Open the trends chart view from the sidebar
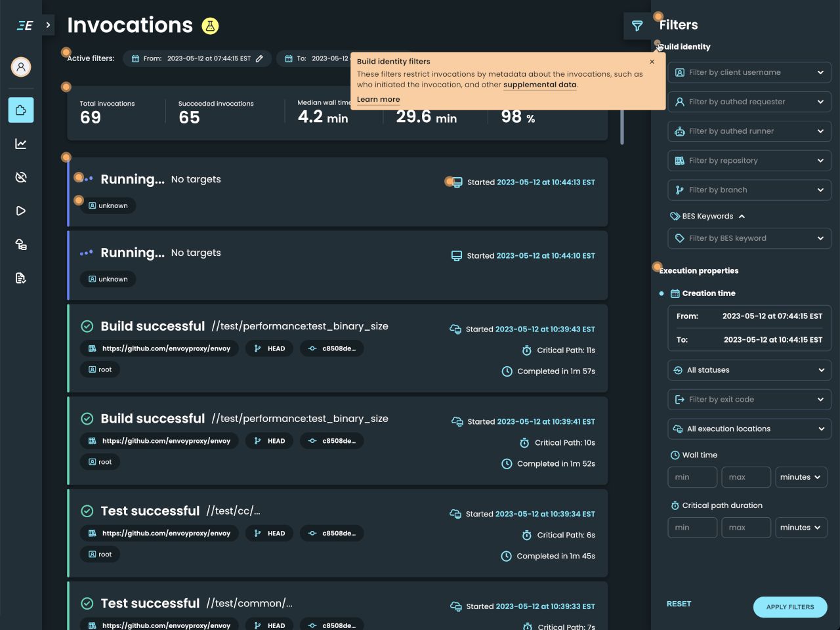The height and width of the screenshot is (630, 840). (20, 144)
